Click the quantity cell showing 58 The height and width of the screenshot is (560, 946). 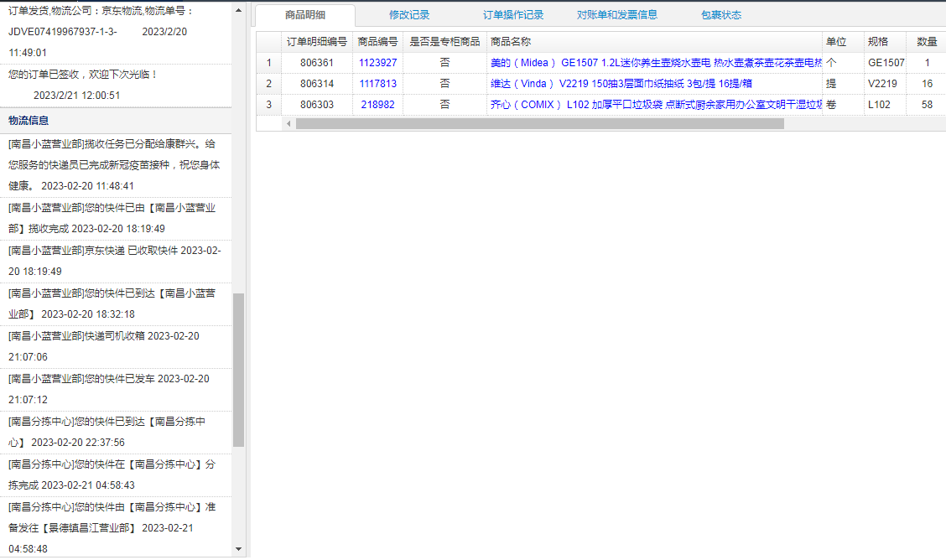(x=927, y=105)
